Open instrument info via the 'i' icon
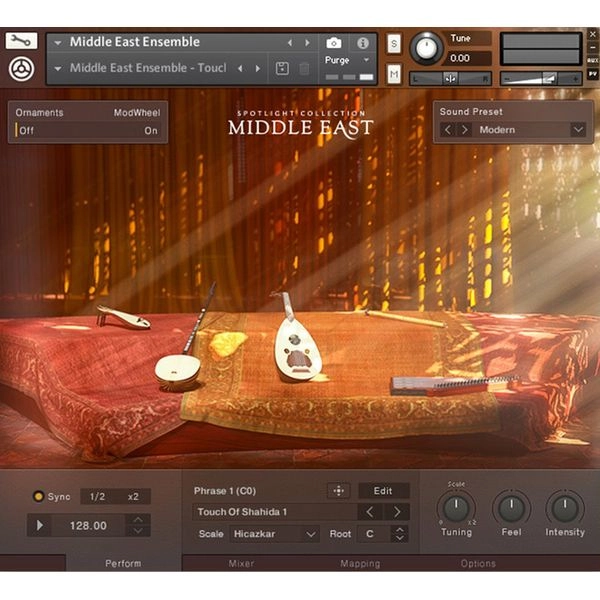 coord(362,43)
